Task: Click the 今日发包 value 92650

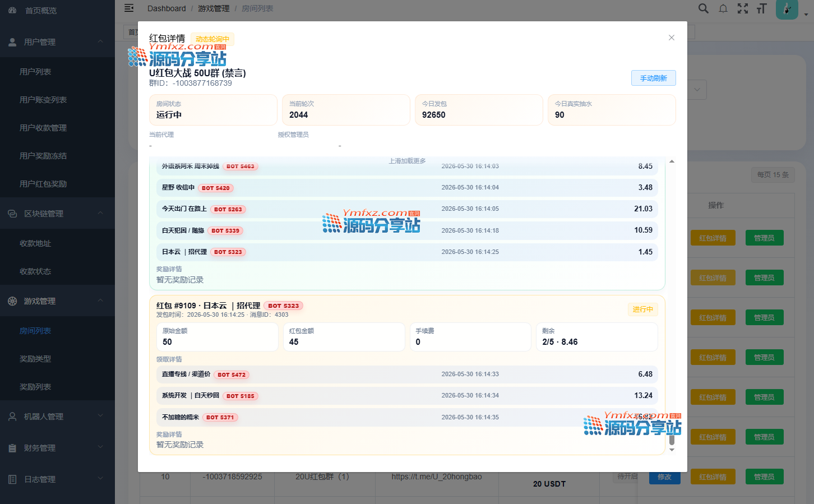Action: tap(434, 115)
